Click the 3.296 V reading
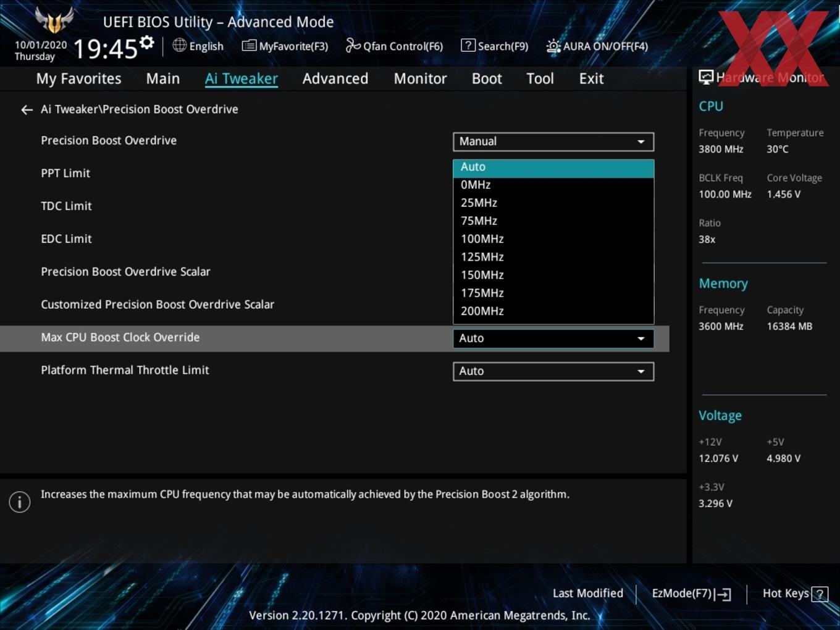Image resolution: width=840 pixels, height=630 pixels. [x=715, y=504]
